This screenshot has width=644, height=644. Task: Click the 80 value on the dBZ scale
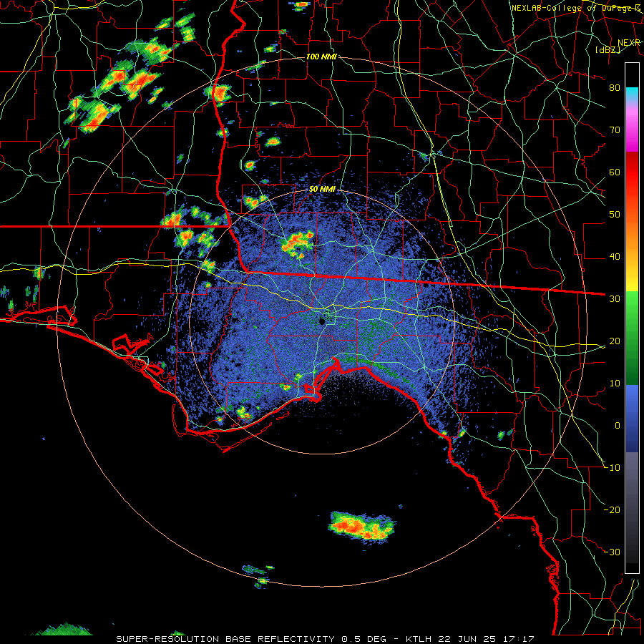tap(615, 88)
